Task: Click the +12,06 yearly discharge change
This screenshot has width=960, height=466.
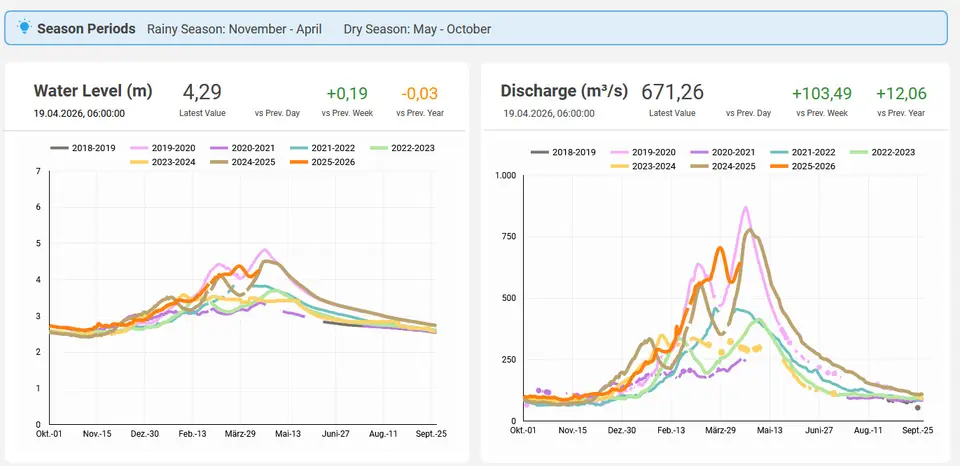Action: [x=901, y=94]
